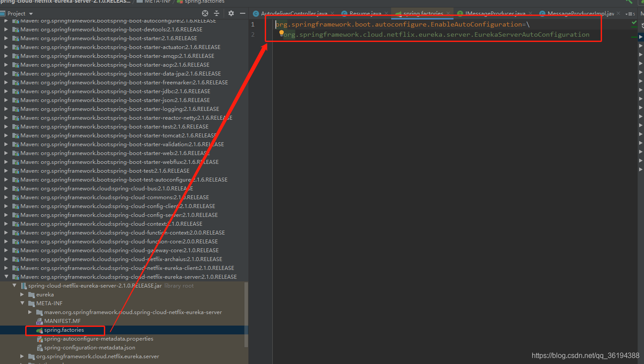Click jar archive icon of eureka-server jar

[x=24, y=286]
